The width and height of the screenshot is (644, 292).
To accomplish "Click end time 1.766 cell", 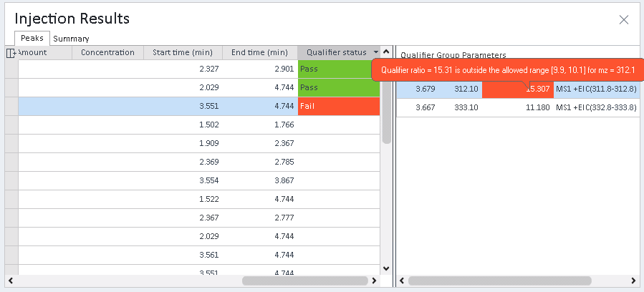I will click(260, 125).
